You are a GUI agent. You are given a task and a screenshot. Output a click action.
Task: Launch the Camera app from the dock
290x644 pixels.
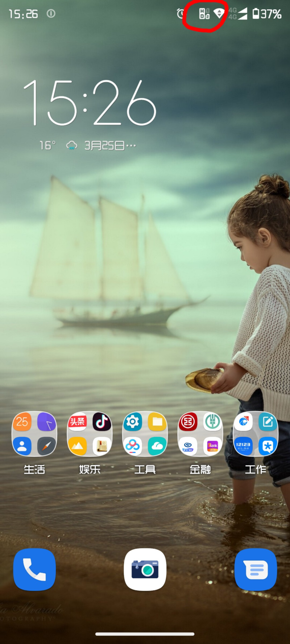click(145, 569)
